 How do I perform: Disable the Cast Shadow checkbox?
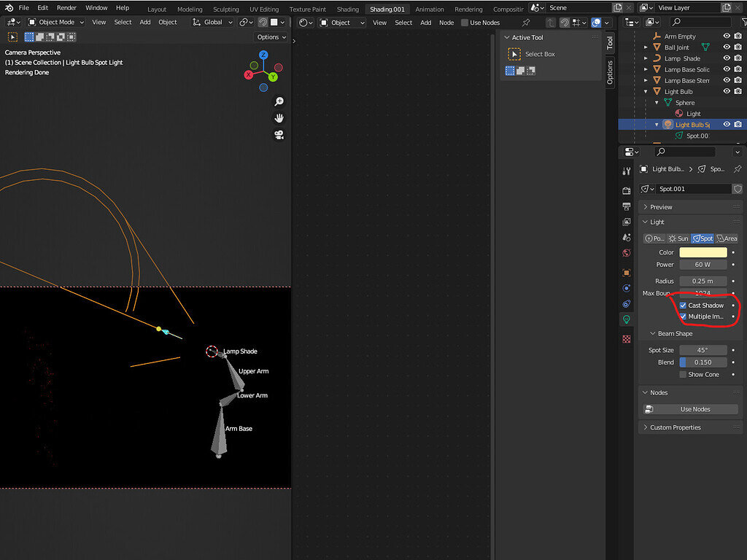point(683,306)
